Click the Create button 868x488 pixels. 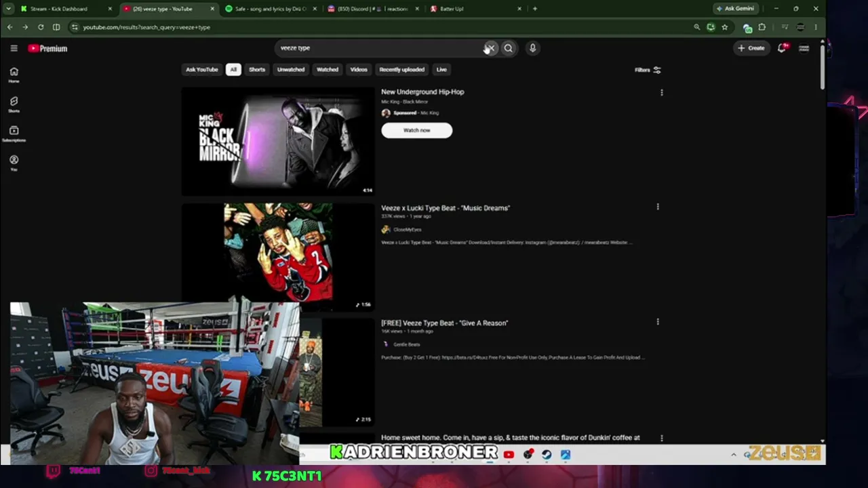click(x=751, y=48)
